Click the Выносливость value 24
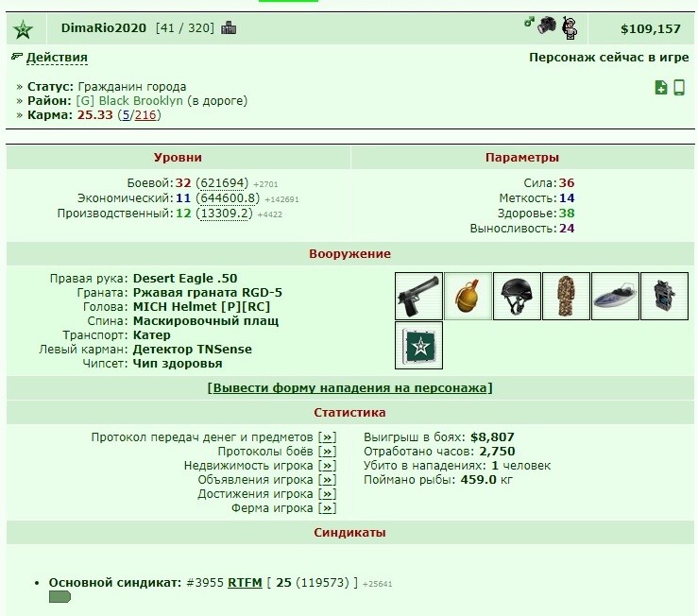Viewport: 698px width, 616px height. point(566,229)
